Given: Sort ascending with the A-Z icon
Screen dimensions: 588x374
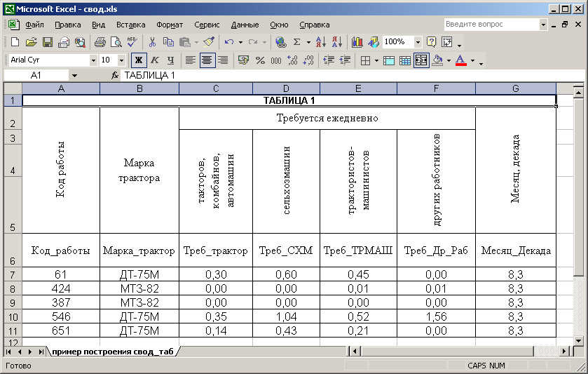Looking at the screenshot, I should pos(320,42).
